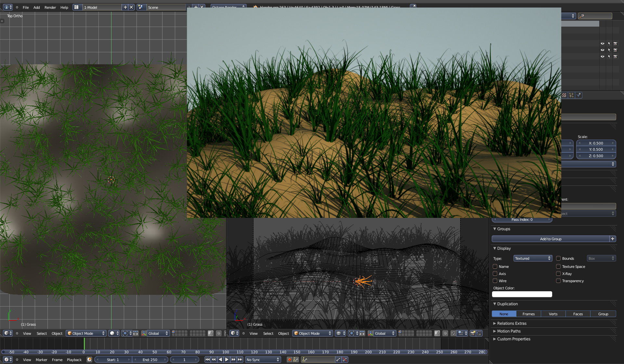This screenshot has height=364, width=624.
Task: Open the Marker menu in the timeline
Action: [41, 359]
